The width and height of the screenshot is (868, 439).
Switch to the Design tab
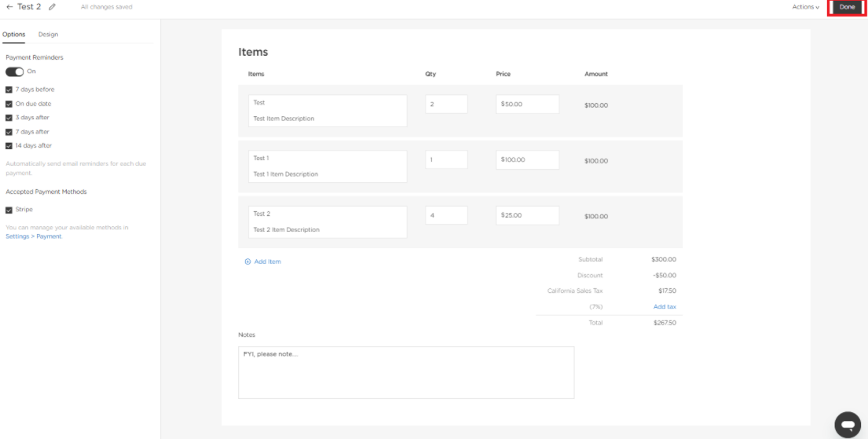tap(48, 35)
